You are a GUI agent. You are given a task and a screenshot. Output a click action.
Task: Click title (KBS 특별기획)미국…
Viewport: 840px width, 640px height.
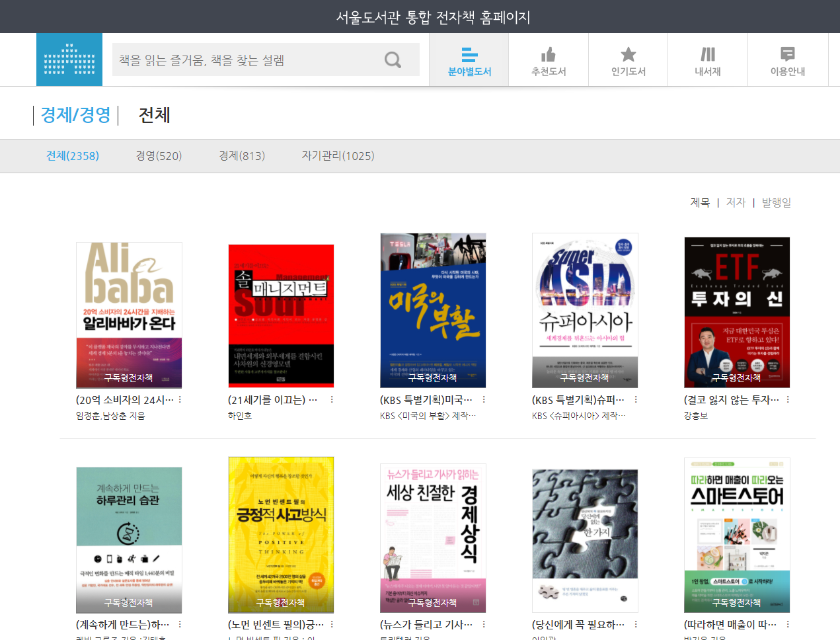tap(426, 400)
